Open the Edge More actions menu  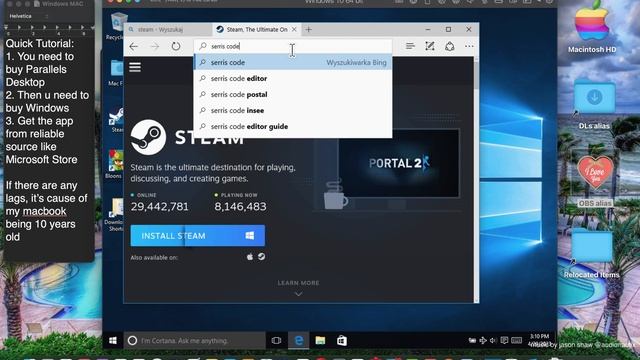pos(469,46)
